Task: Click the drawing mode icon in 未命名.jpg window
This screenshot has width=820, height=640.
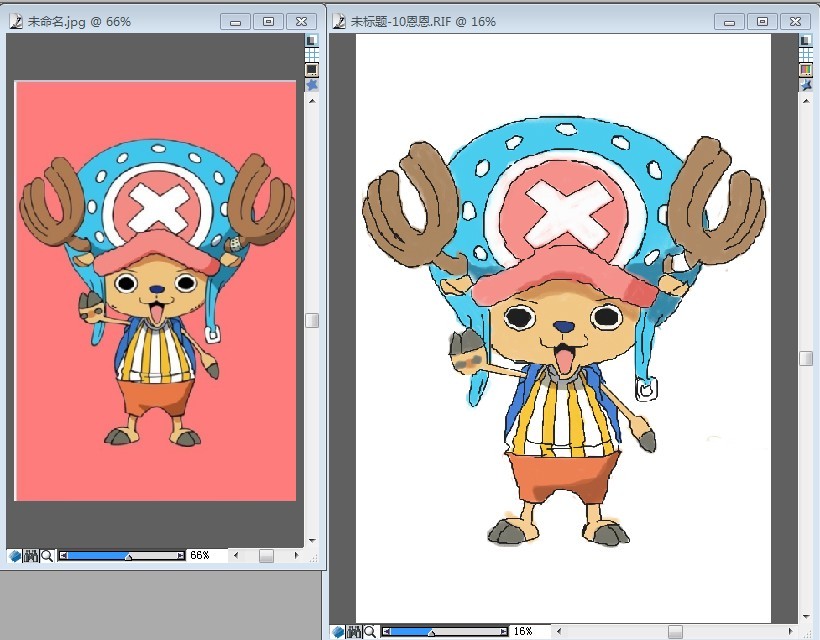Action: (x=15, y=556)
